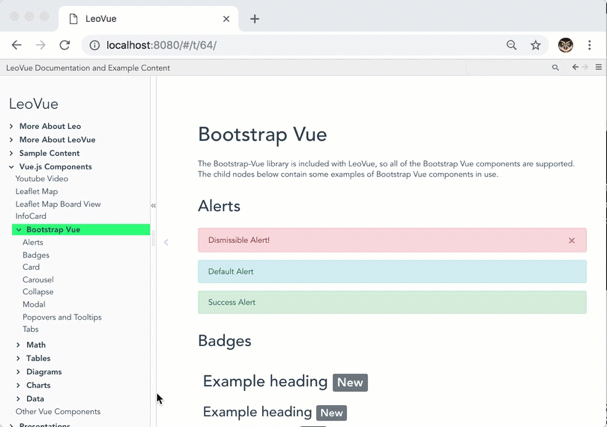Open Other Vue Components item
The height and width of the screenshot is (427, 607).
tap(58, 412)
